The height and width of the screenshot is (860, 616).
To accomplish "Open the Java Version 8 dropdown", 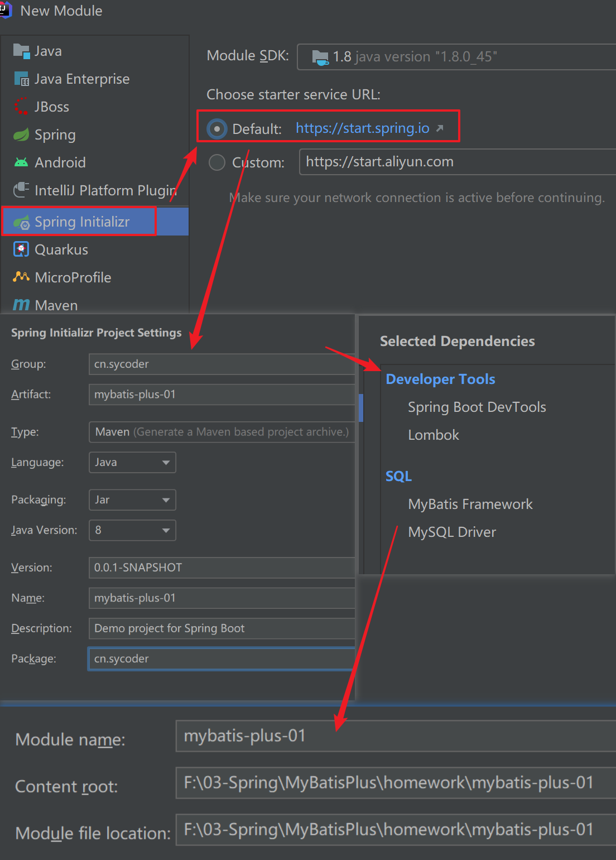I will click(132, 530).
